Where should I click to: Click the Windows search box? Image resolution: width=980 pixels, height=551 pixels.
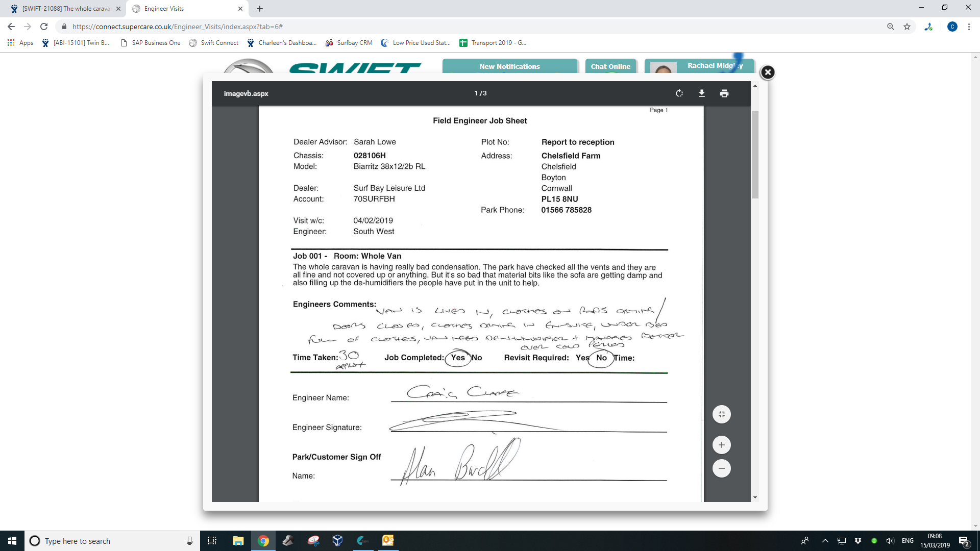[x=112, y=541]
